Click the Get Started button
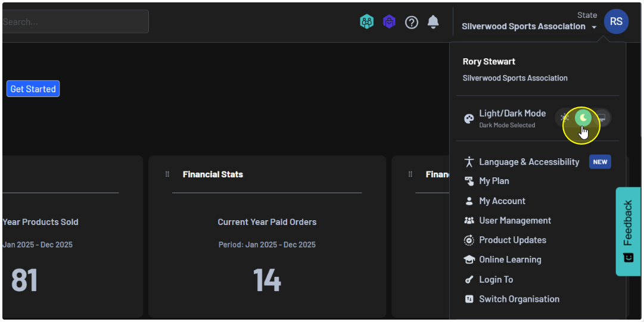This screenshot has height=322, width=644. point(33,89)
